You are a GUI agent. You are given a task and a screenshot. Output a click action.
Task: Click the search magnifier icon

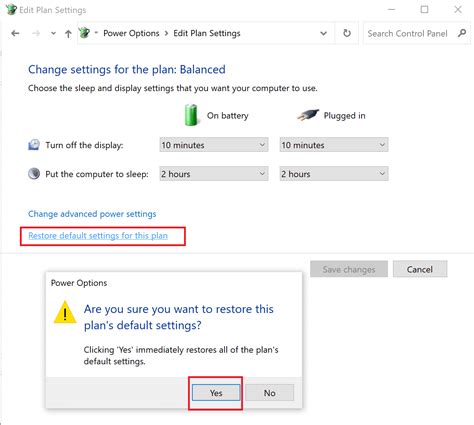point(462,33)
